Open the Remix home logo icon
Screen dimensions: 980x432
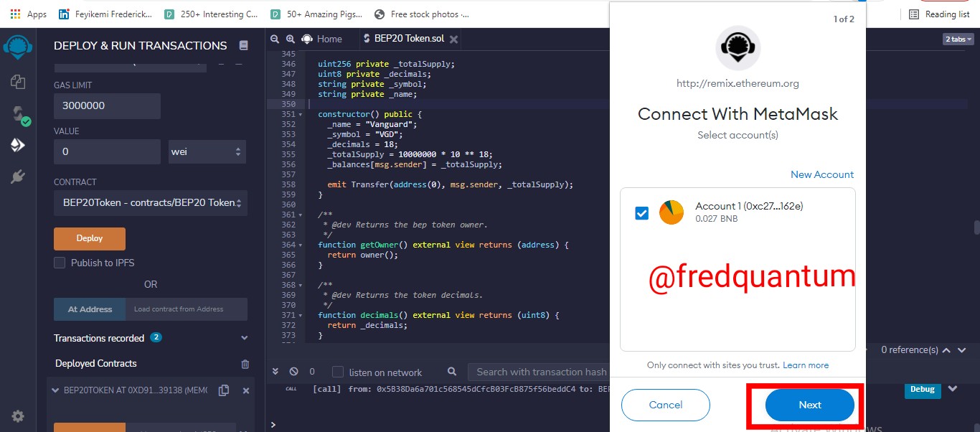[17, 47]
